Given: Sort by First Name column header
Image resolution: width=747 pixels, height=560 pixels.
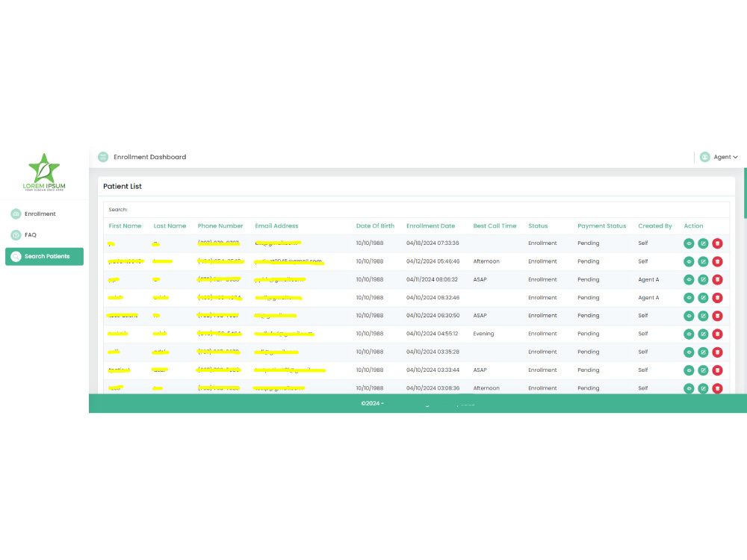Looking at the screenshot, I should 125,225.
